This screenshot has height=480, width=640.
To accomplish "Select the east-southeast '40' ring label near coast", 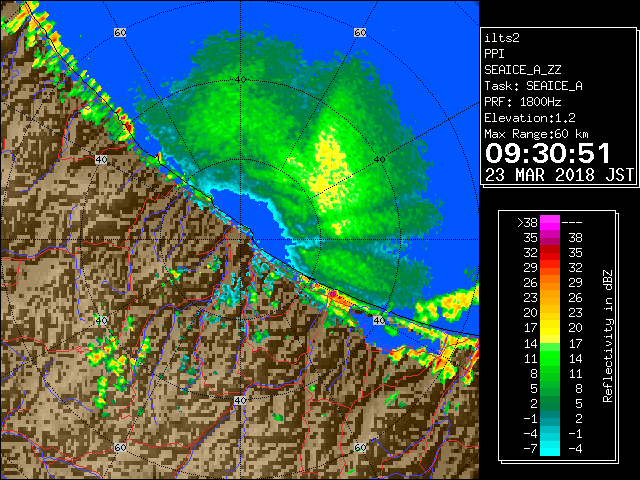I will tap(379, 320).
